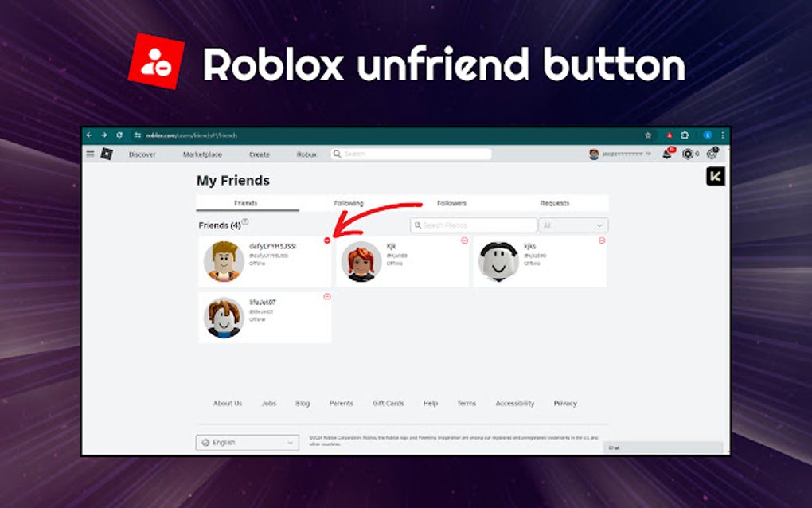
Task: Expand the English language selector
Action: (x=247, y=442)
